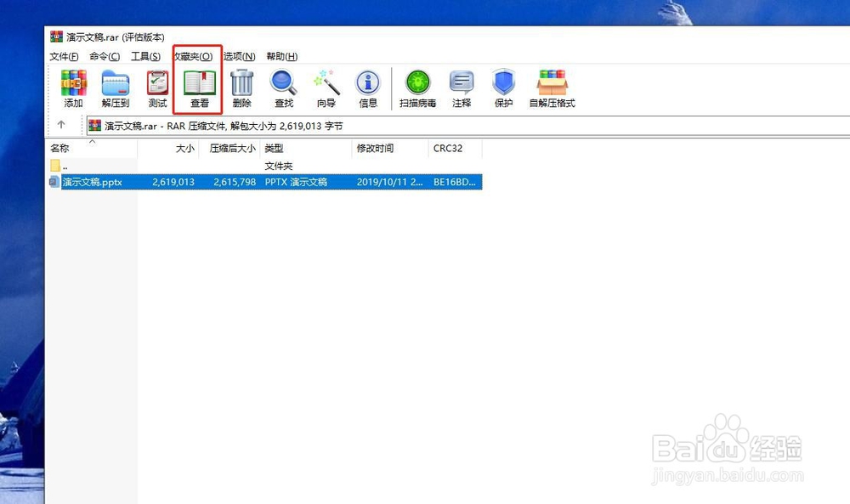Click the size value 2,619,013

173,182
